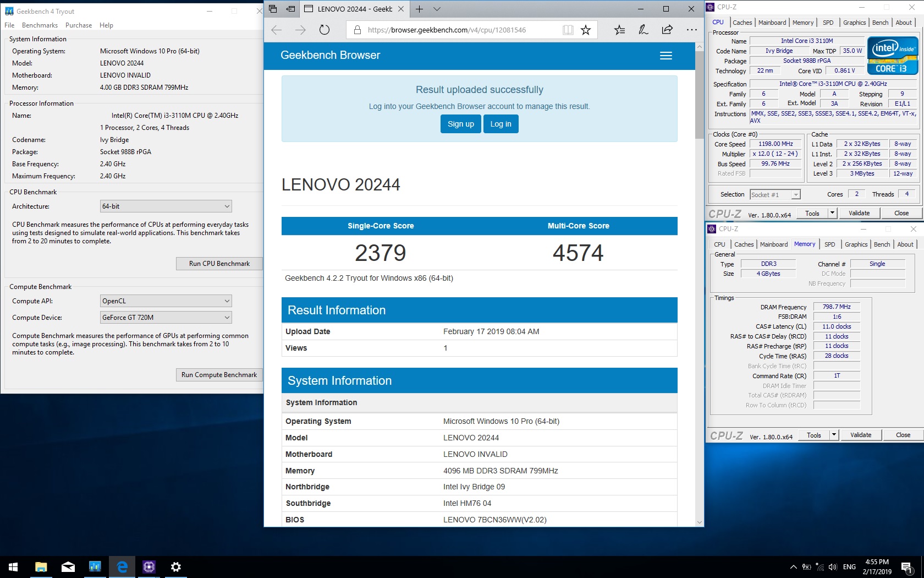Share this page icon in Edge
The image size is (924, 578).
pyautogui.click(x=667, y=30)
